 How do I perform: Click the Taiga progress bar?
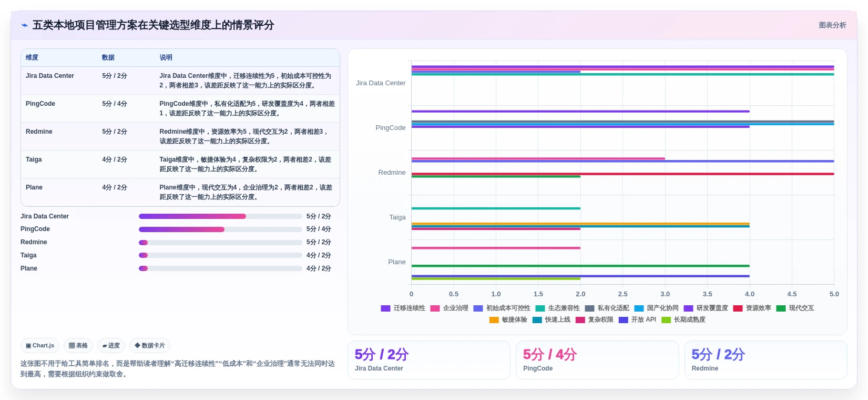pos(220,255)
